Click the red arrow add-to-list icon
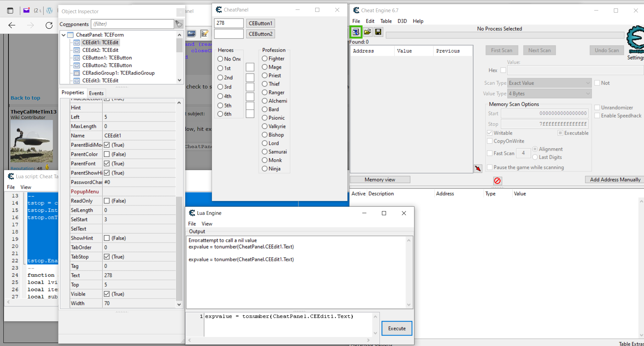Screen dimensions: 644x346 pyautogui.click(x=478, y=168)
